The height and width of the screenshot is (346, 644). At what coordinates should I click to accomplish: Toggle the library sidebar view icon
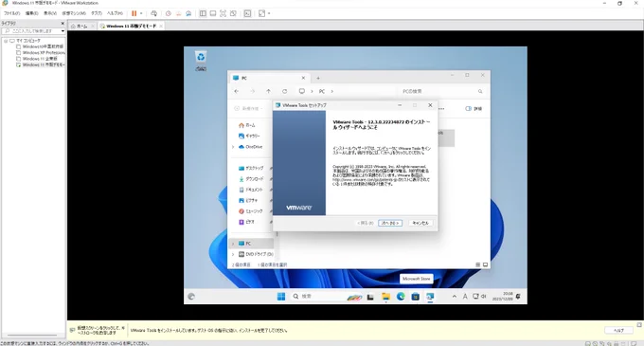[203, 13]
